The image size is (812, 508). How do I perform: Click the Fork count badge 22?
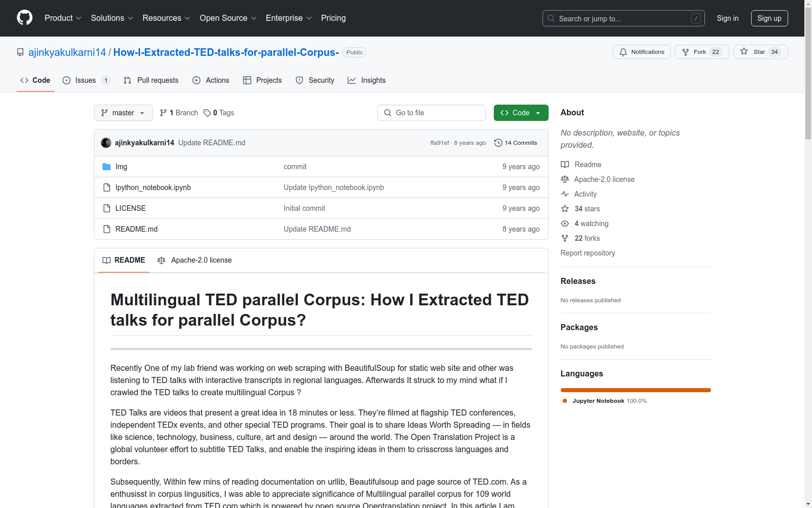tap(716, 52)
